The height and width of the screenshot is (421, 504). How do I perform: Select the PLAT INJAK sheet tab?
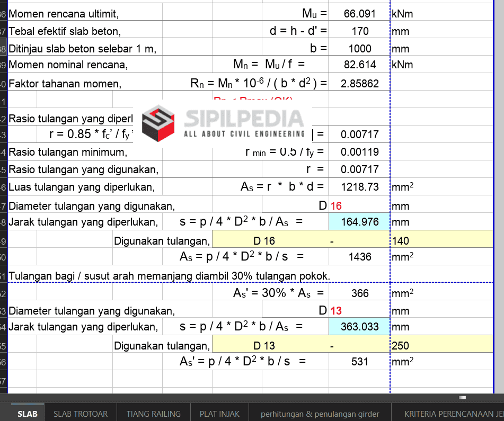click(219, 414)
